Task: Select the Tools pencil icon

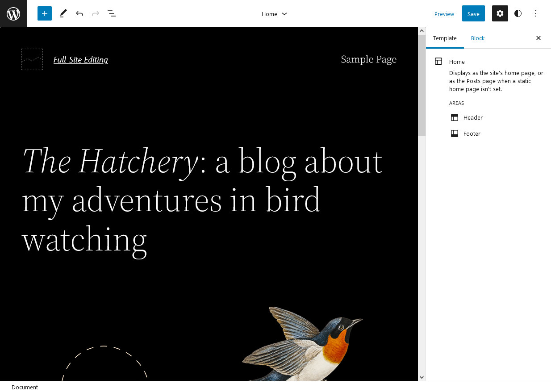Action: click(63, 13)
